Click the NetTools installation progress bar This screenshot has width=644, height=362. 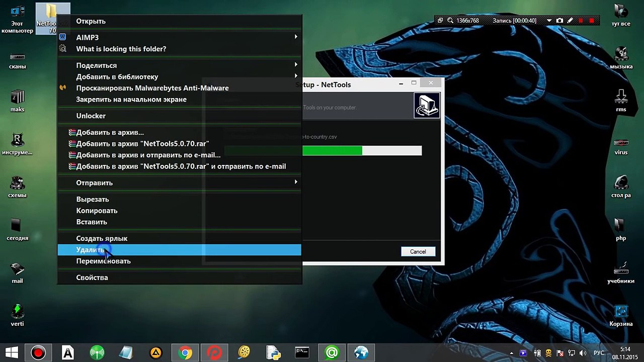[362, 150]
